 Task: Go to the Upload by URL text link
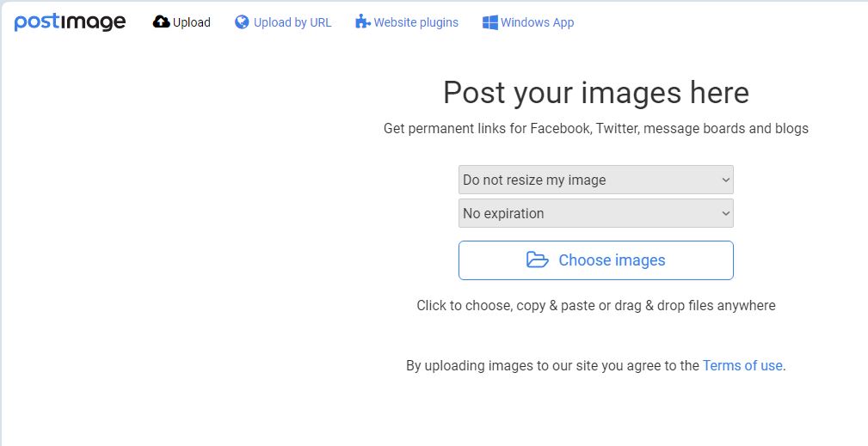[292, 22]
